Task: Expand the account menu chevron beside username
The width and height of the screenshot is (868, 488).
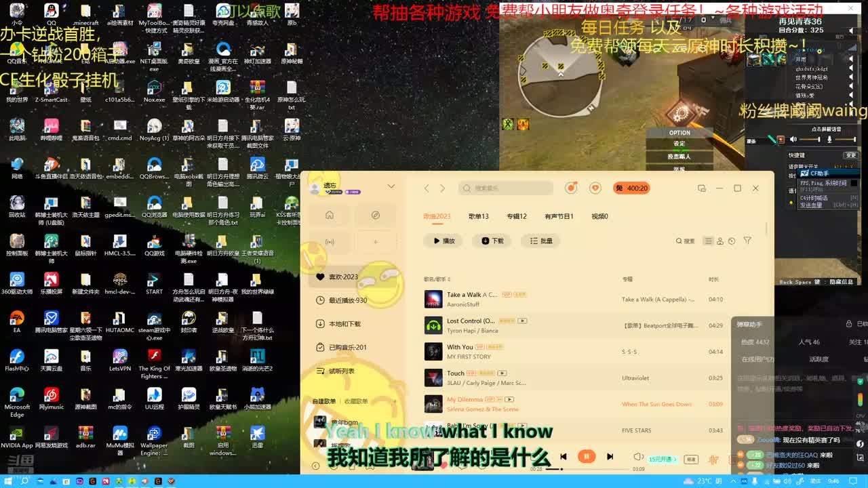Action: (x=391, y=186)
